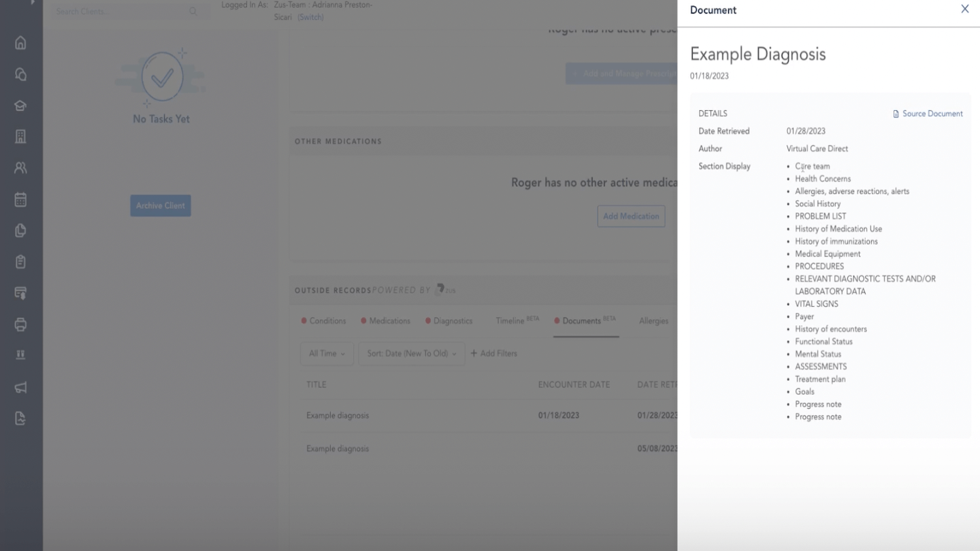
Task: Click the printer icon in sidebar
Action: click(x=20, y=324)
